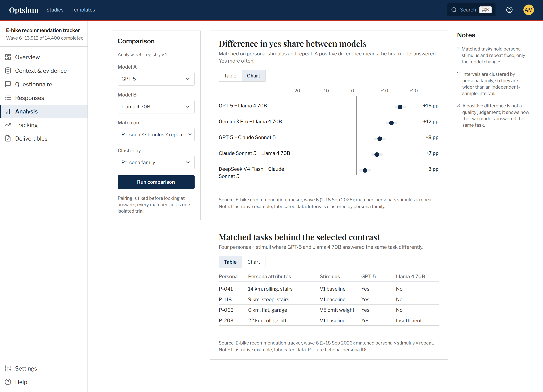Click the Llama 4 70B column header
The height and width of the screenshot is (392, 543).
point(410,276)
